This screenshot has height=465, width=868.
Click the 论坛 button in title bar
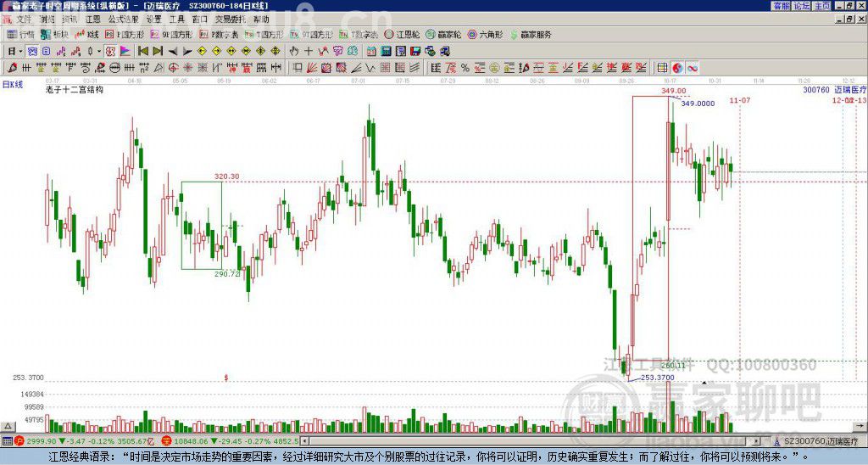point(801,6)
